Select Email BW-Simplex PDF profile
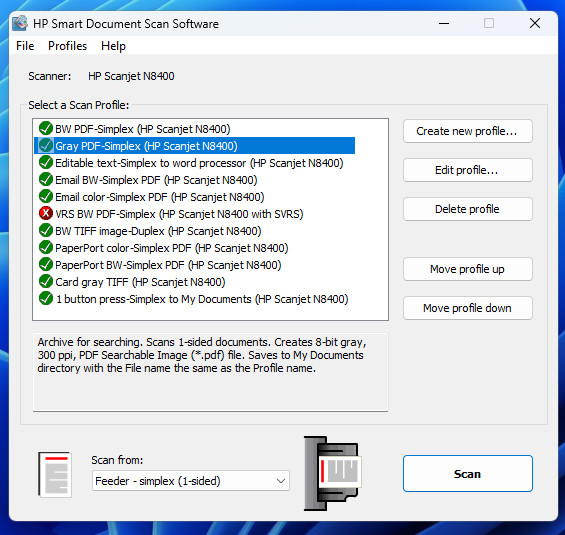The image size is (565, 535). click(x=156, y=180)
